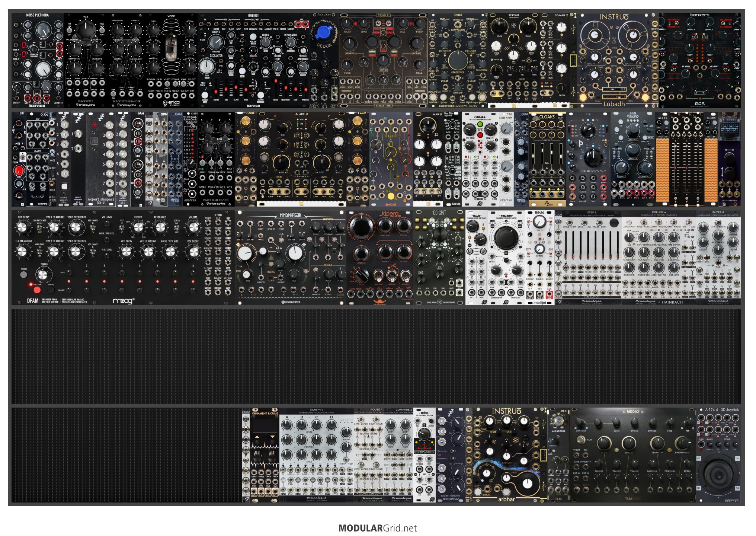Select the Doepfer Dual Atten module

pos(506,159)
